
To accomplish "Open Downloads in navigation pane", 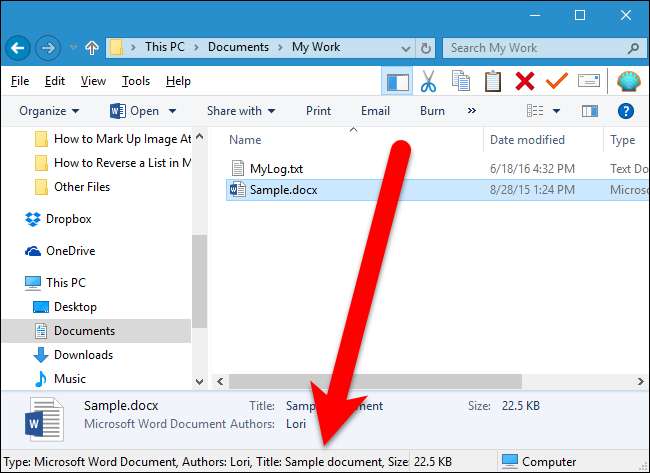I will coord(73,355).
